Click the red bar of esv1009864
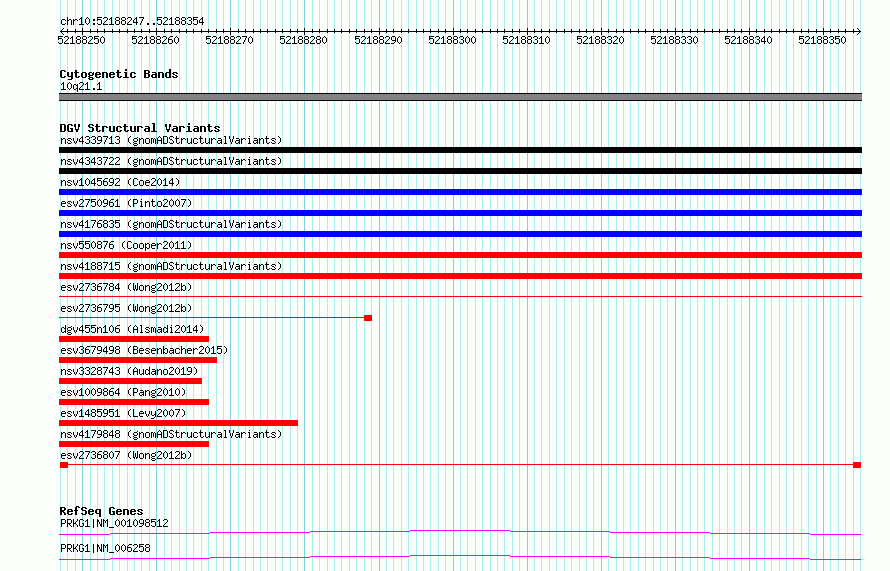The height and width of the screenshot is (571, 890). [x=134, y=402]
